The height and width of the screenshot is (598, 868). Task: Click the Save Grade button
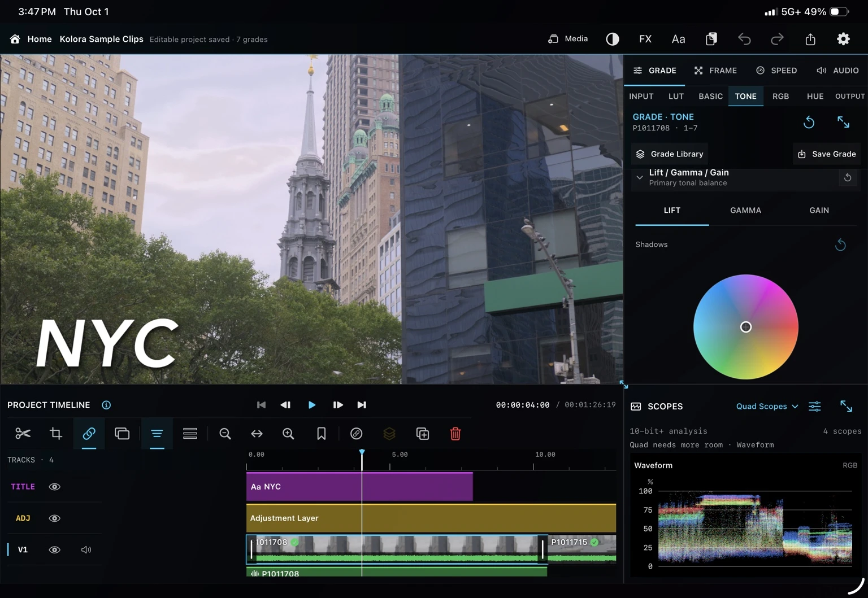click(827, 154)
